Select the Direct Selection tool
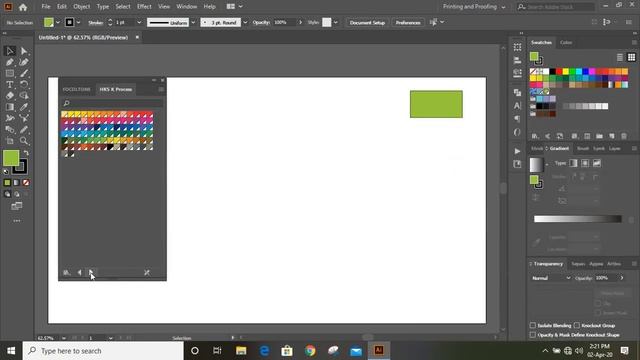 click(24, 51)
